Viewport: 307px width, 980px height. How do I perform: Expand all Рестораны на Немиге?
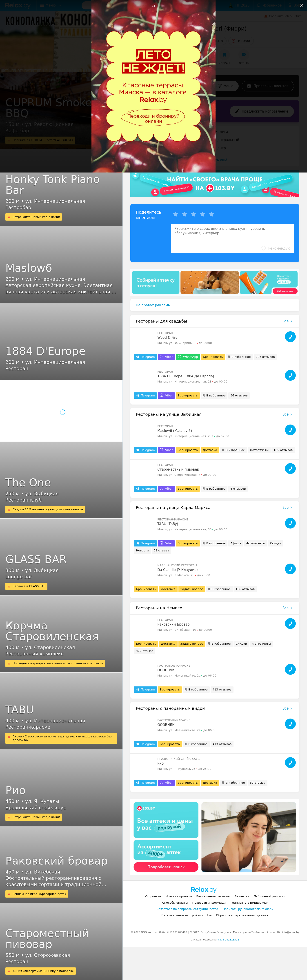coord(287,608)
